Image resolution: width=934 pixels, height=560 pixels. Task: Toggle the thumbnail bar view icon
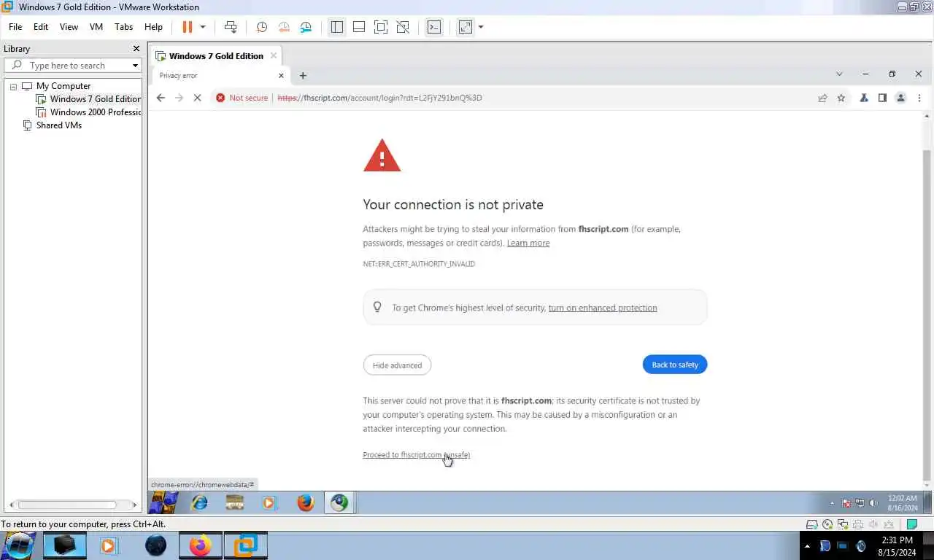pyautogui.click(x=359, y=27)
